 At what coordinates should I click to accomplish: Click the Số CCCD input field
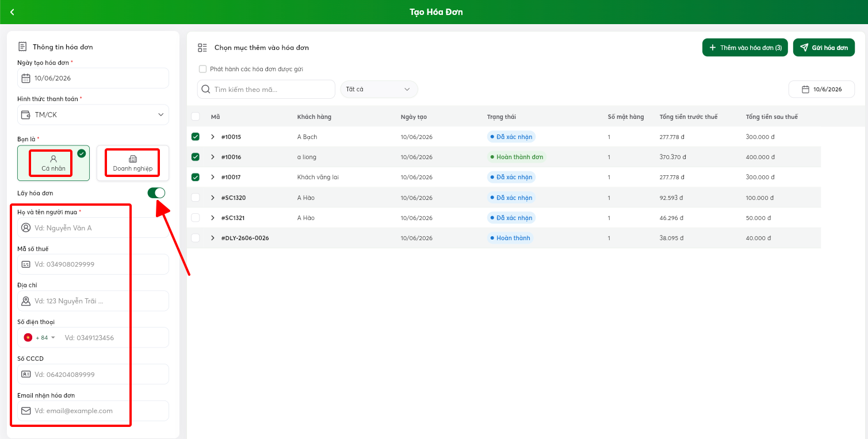point(93,374)
